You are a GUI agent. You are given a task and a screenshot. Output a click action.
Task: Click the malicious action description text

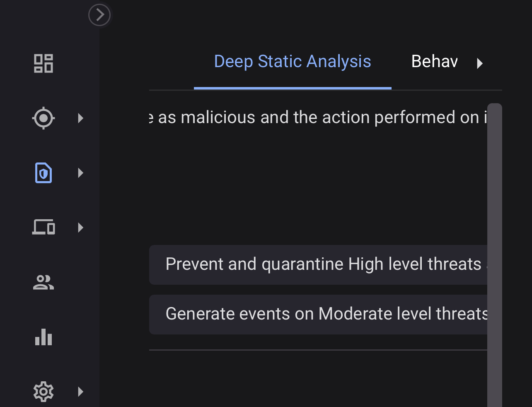click(x=318, y=118)
